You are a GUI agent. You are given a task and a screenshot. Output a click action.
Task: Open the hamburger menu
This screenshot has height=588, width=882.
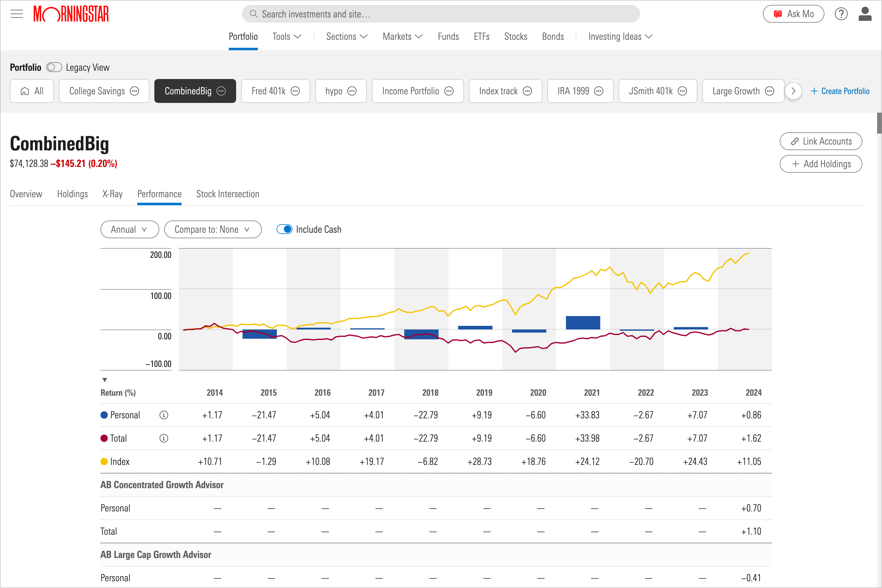[17, 14]
